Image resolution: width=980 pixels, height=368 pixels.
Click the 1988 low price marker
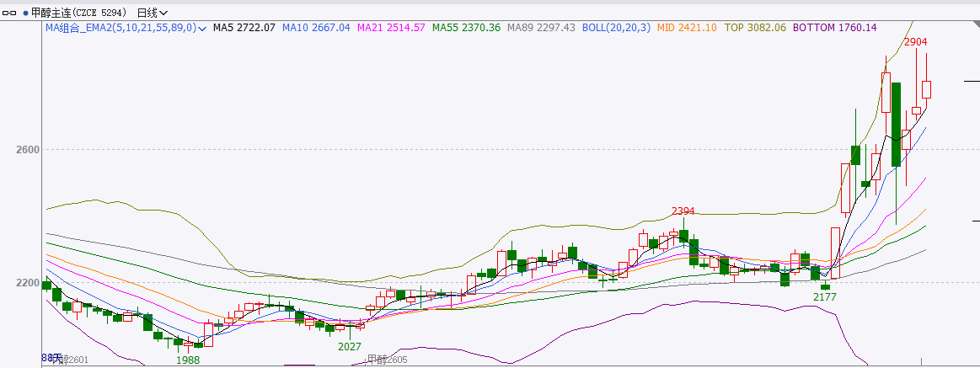pyautogui.click(x=188, y=360)
